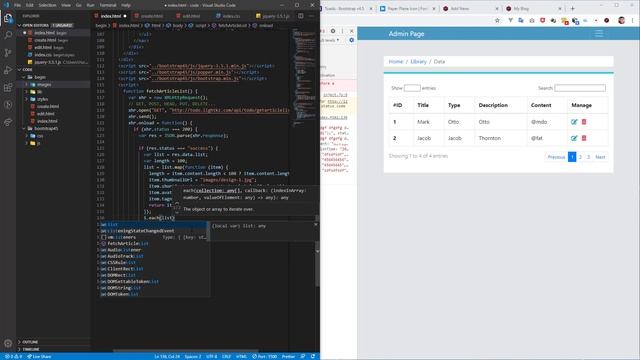
Task: Open the Terminal menu
Action: coord(108,5)
